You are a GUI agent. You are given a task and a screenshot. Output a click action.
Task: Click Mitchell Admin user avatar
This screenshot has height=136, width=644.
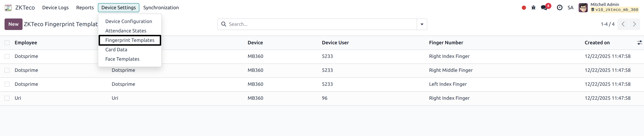click(x=583, y=8)
